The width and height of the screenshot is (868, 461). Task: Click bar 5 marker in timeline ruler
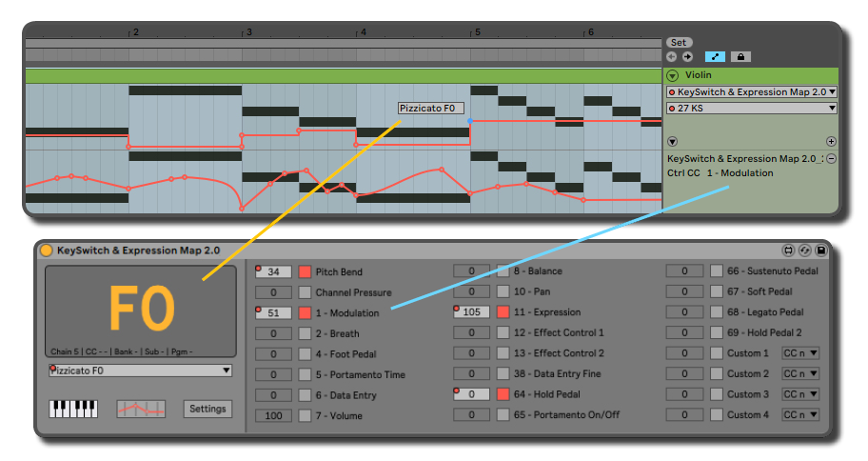(476, 32)
